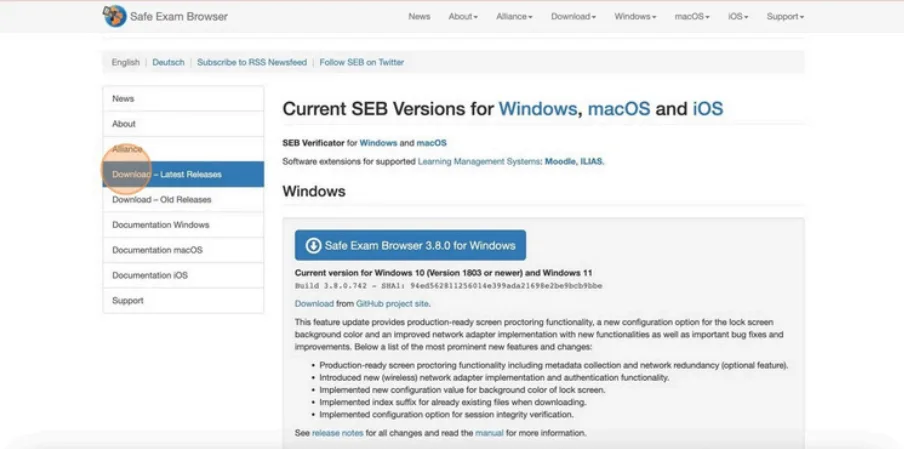Click the Safe Exam Browser site title
This screenshot has height=449, width=904.
179,17
